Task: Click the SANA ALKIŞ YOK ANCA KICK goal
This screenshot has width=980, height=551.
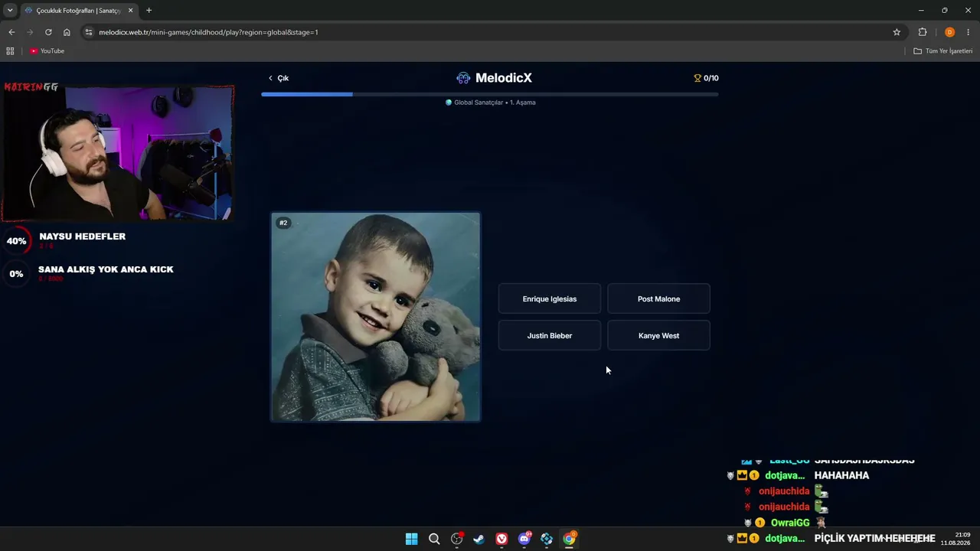Action: 106,269
